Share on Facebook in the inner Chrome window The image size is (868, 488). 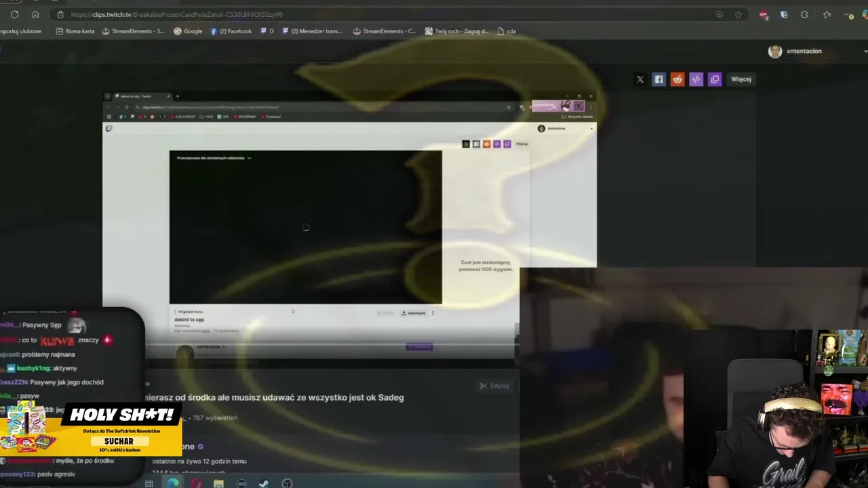pos(476,144)
